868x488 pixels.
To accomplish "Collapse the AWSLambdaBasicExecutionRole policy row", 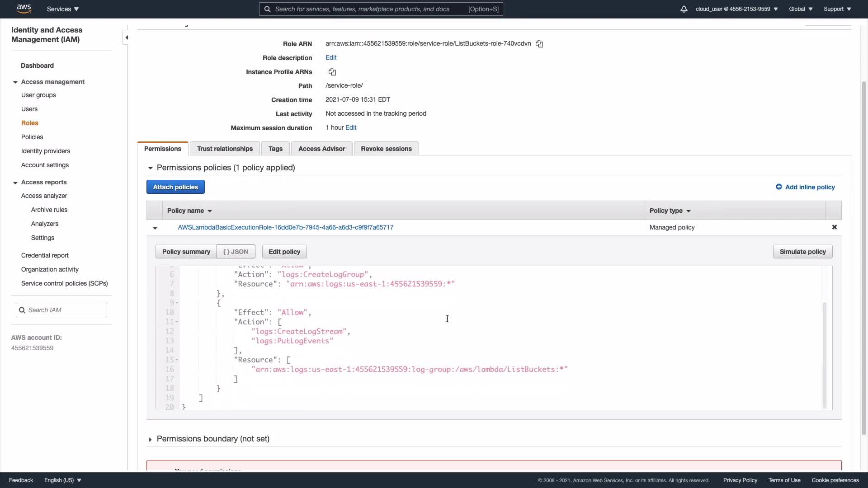I will pyautogui.click(x=155, y=228).
